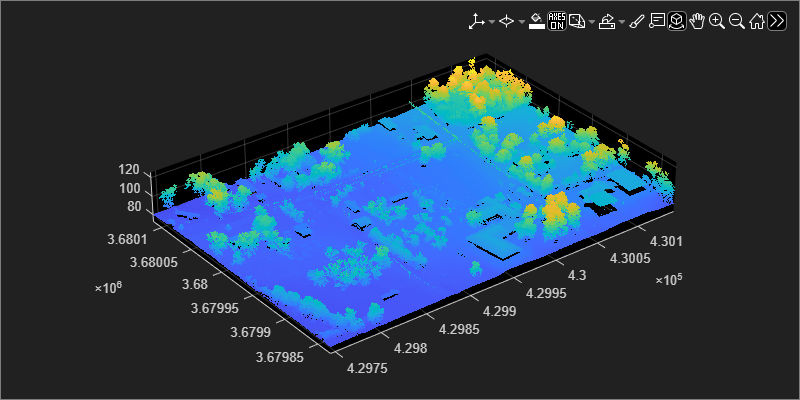The height and width of the screenshot is (400, 800).
Task: Click the x-axis tick 4.3005
Action: tap(630, 259)
